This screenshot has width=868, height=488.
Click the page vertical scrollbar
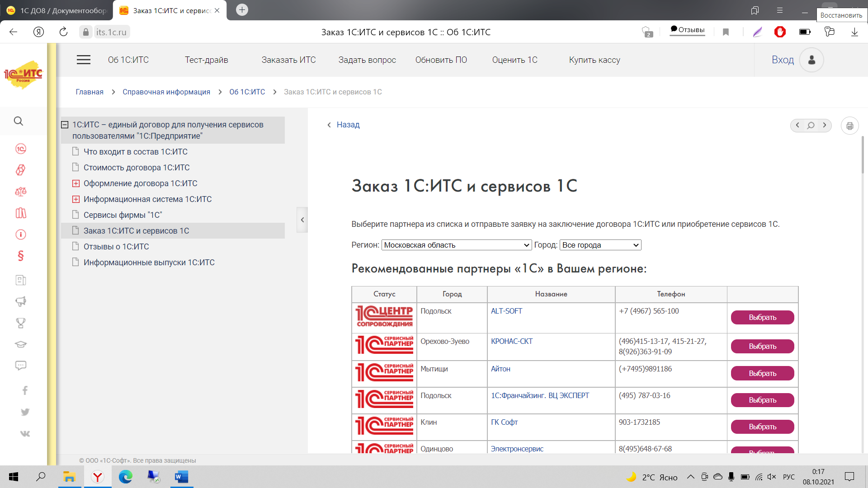tap(863, 155)
